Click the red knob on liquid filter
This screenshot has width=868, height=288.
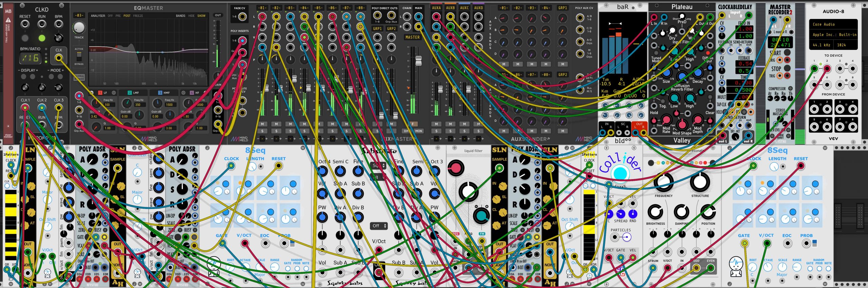click(x=456, y=168)
